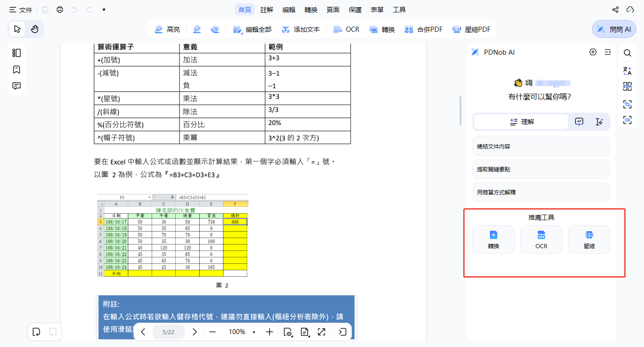This screenshot has height=347, width=644.
Task: Click rotate page icon at bottom left
Action: point(37,332)
